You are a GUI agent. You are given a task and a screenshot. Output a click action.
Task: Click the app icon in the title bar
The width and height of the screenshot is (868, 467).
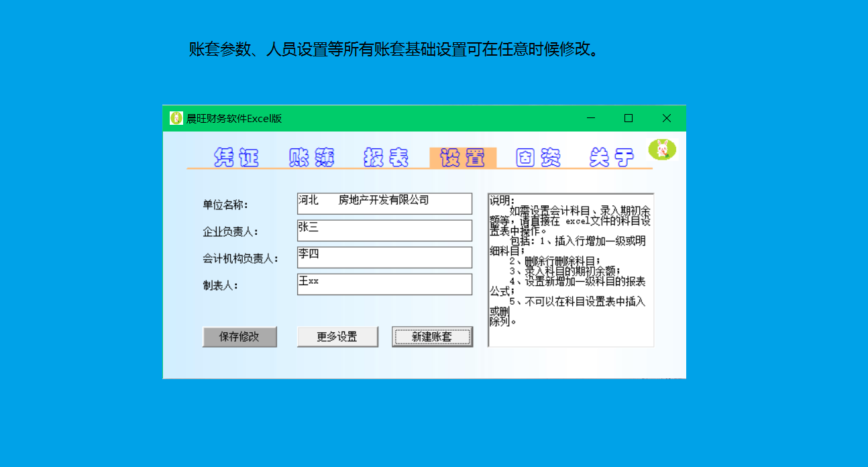tap(176, 119)
